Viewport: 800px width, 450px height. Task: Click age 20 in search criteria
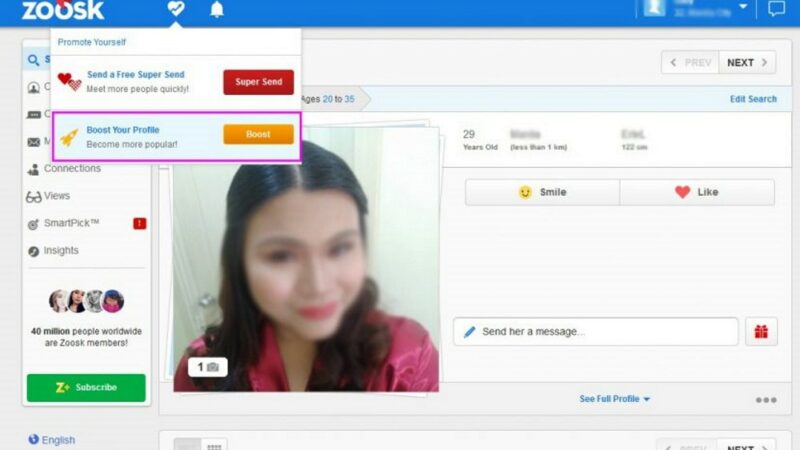328,99
